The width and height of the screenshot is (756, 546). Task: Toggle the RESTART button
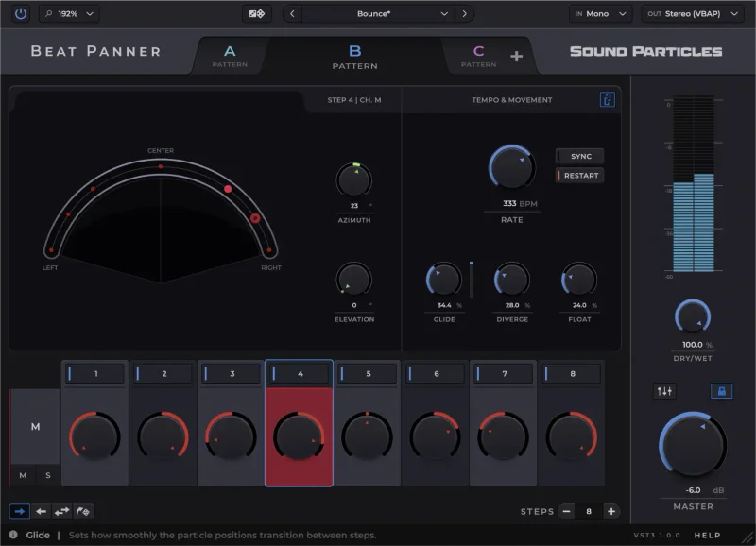[x=580, y=176]
